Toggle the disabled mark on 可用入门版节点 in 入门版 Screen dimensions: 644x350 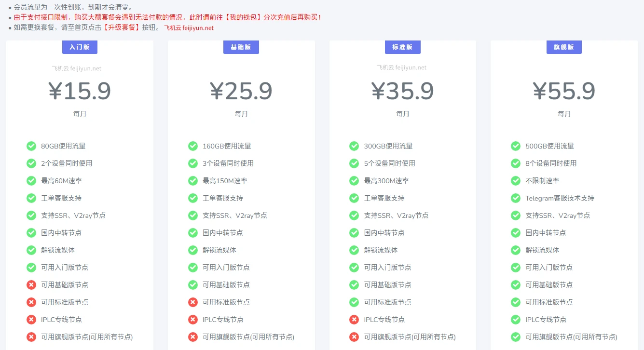point(31,268)
